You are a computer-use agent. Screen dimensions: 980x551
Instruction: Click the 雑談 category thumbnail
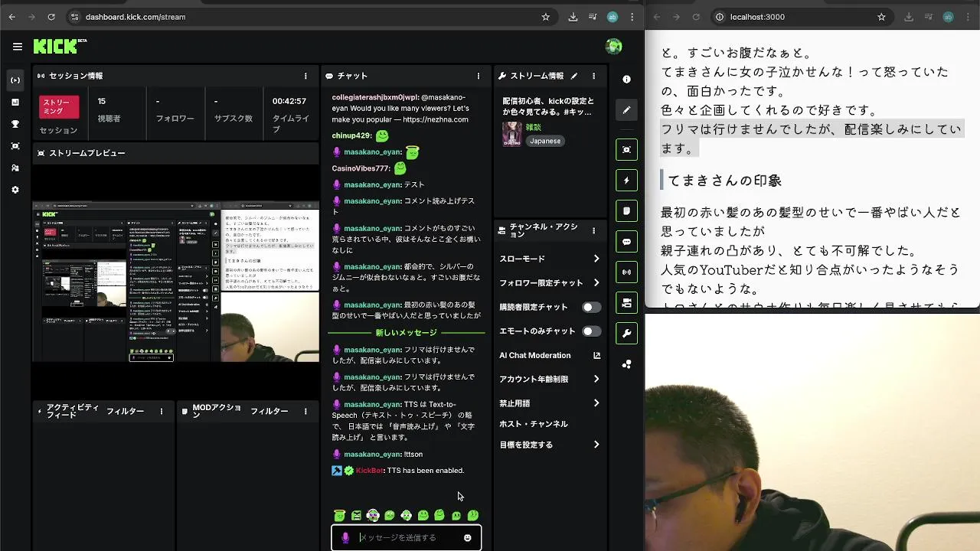511,134
